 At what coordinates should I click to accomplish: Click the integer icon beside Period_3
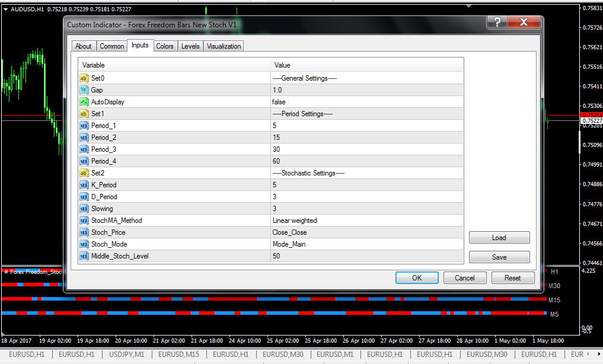tap(84, 149)
